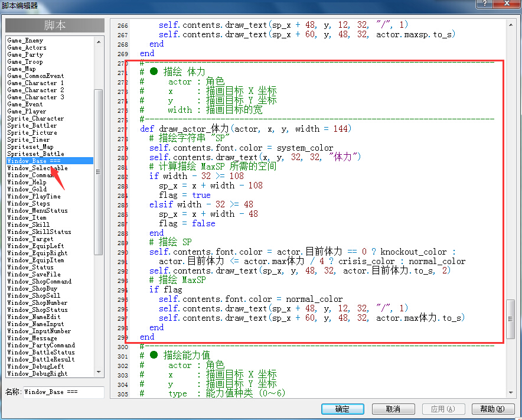Select Game_Party script
Image resolution: width=522 pixels, height=420 pixels.
coord(25,54)
